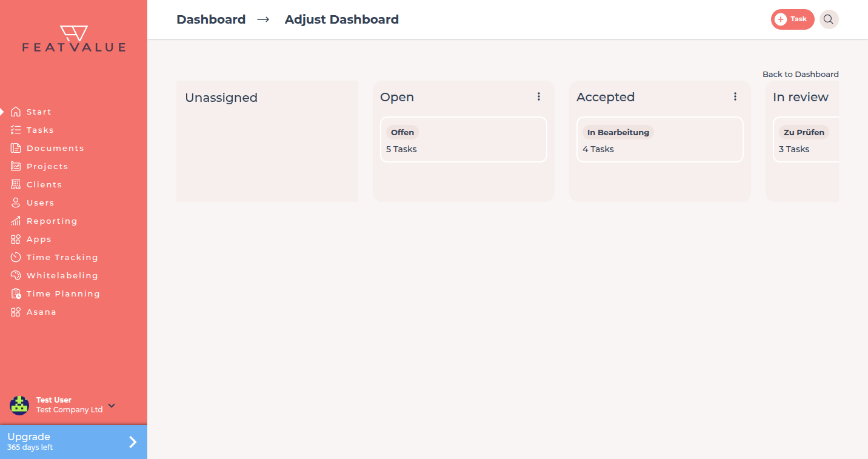The height and width of the screenshot is (459, 868).
Task: Click the Time Planning clipboard icon
Action: [16, 293]
